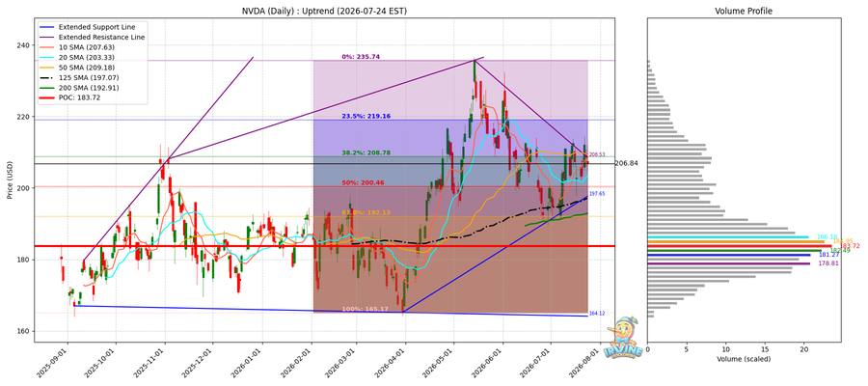Click the green '182.49' volume profile label

840,251
